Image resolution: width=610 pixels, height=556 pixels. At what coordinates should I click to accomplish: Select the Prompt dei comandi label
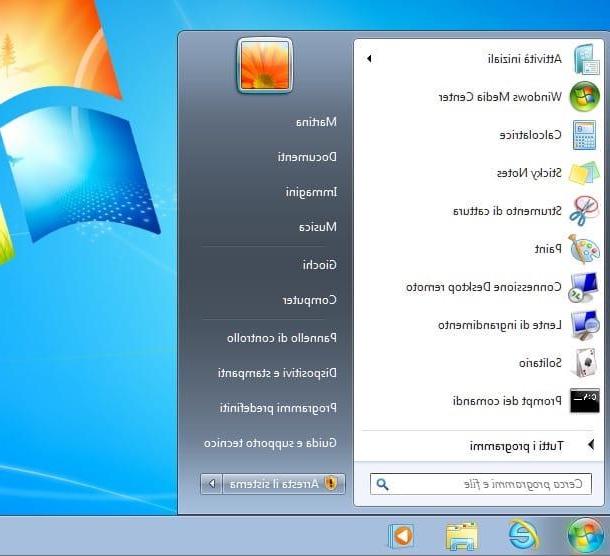point(507,401)
